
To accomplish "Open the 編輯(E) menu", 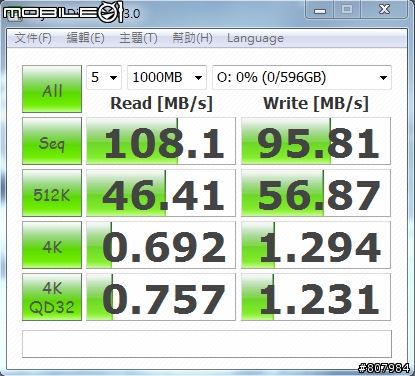I will [86, 38].
